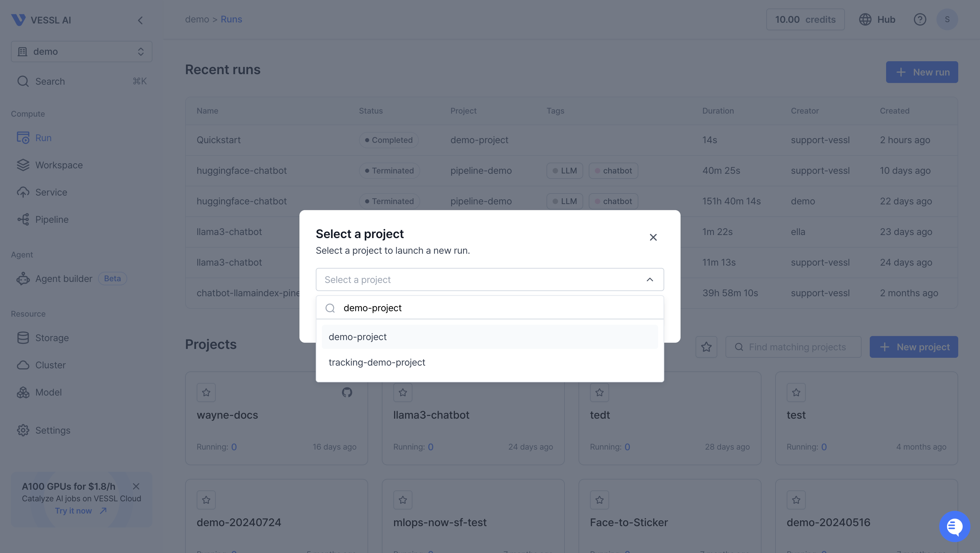Open the Quickstart run row
Viewport: 980px width, 553px height.
coord(571,140)
